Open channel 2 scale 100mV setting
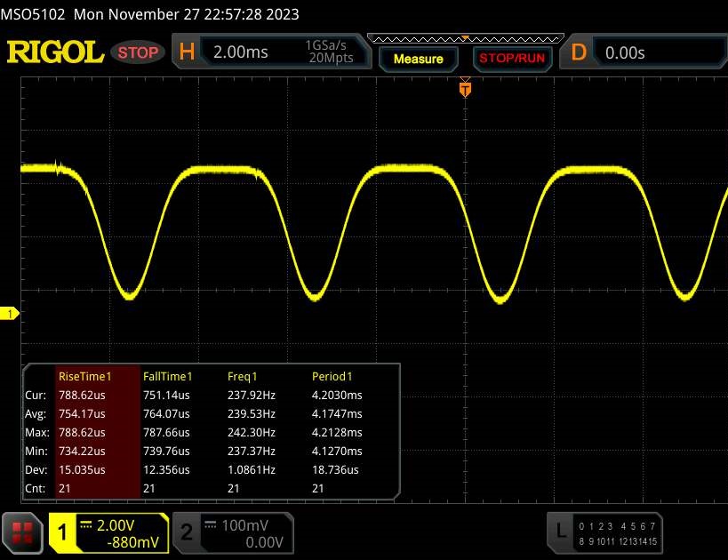 click(x=244, y=525)
